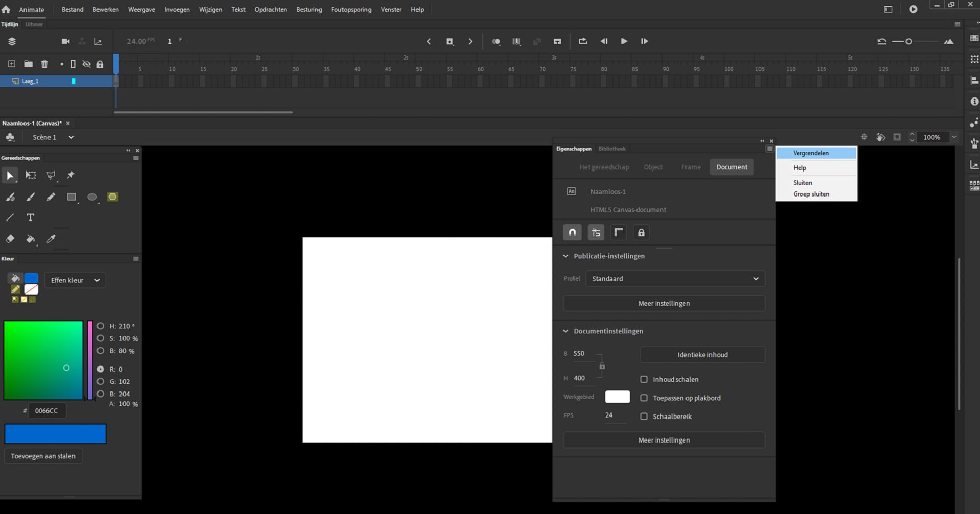
Task: Select the G green radio button
Action: (101, 381)
